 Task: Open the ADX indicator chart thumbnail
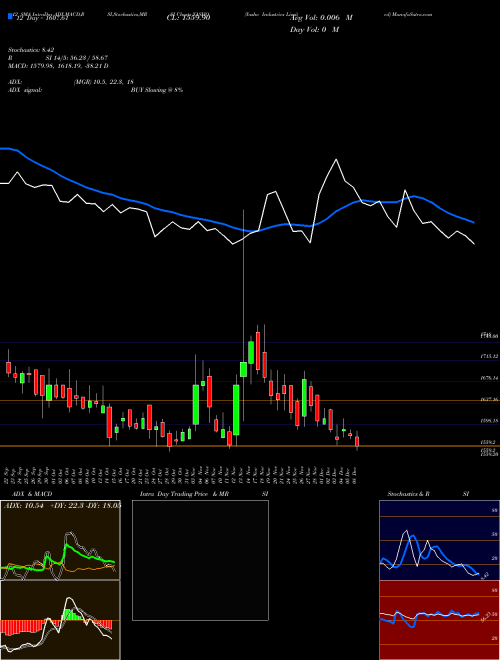[x=60, y=540]
